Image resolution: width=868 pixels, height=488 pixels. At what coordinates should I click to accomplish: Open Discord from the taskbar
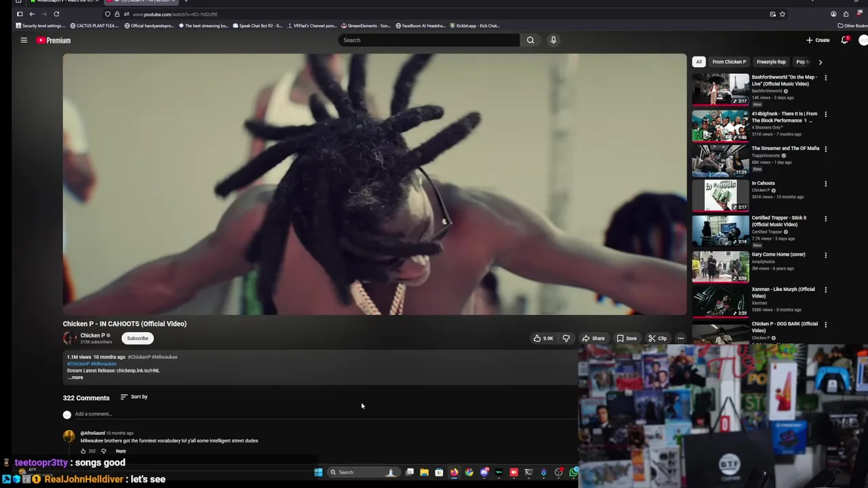click(x=484, y=472)
